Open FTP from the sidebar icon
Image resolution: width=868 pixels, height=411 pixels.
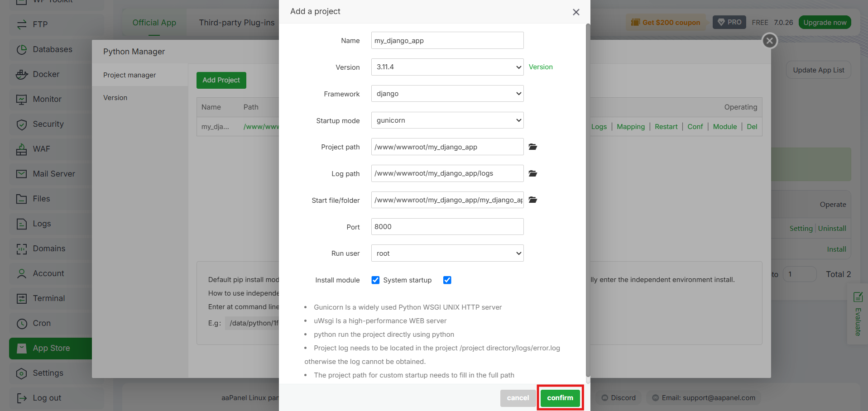[x=22, y=24]
